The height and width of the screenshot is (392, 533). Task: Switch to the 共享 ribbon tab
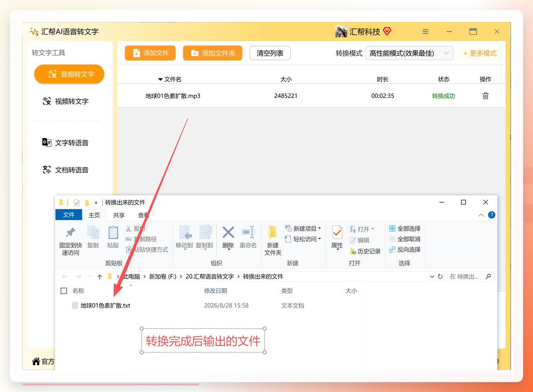[119, 215]
